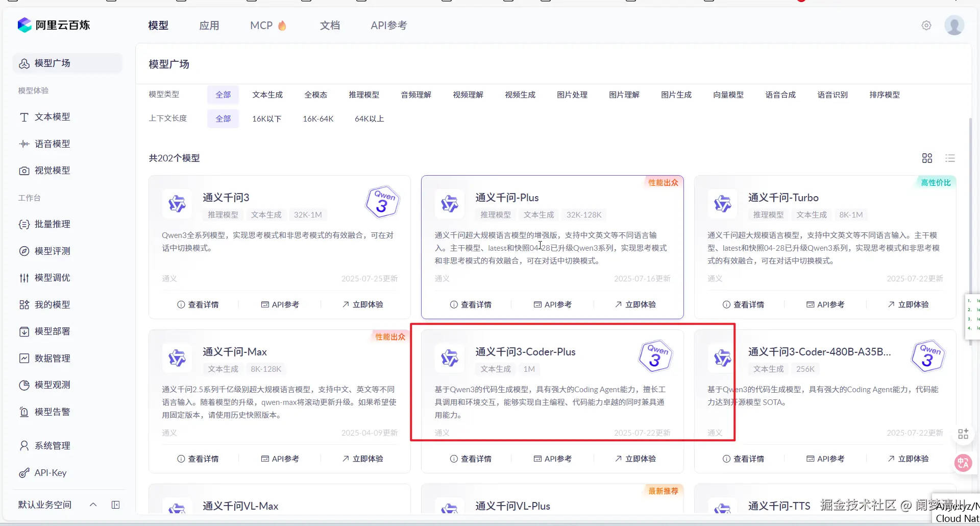This screenshot has width=980, height=526.
Task: Collapse the sidebar panel icon
Action: (116, 505)
